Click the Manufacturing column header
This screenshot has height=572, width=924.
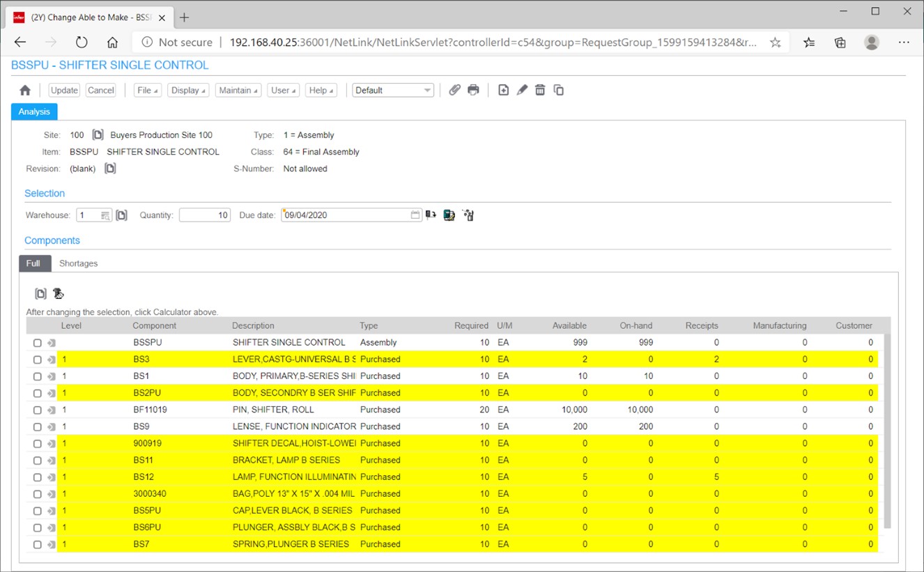(780, 325)
